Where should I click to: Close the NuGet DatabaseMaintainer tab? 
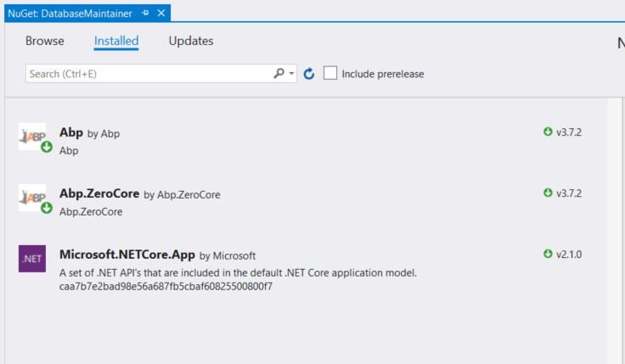[x=161, y=13]
